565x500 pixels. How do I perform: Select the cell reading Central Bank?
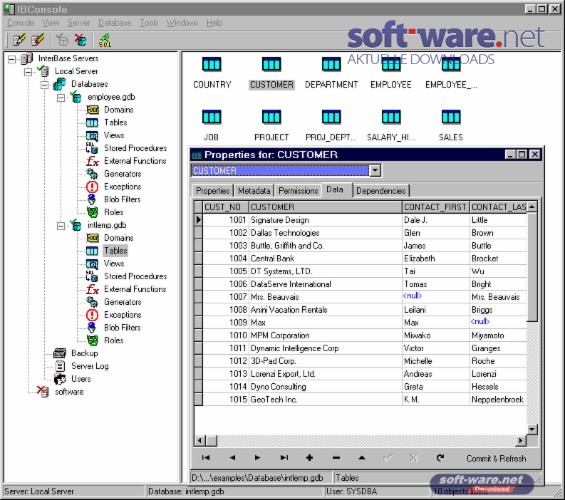325,259
